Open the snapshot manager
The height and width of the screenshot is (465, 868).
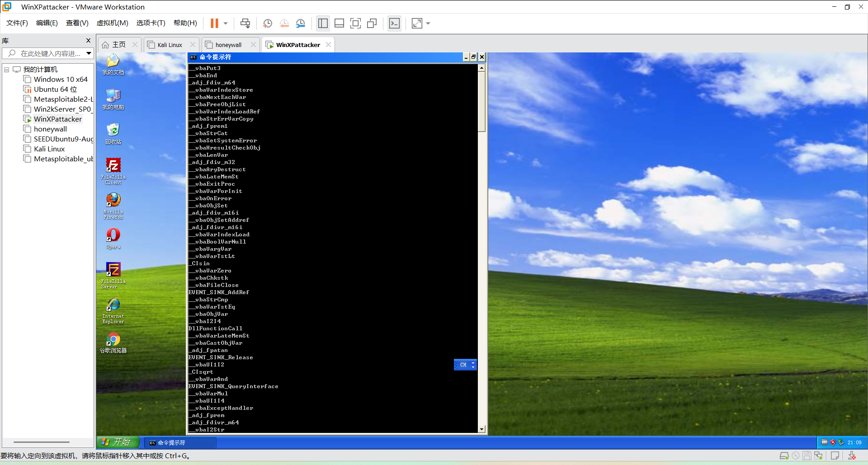click(x=301, y=23)
